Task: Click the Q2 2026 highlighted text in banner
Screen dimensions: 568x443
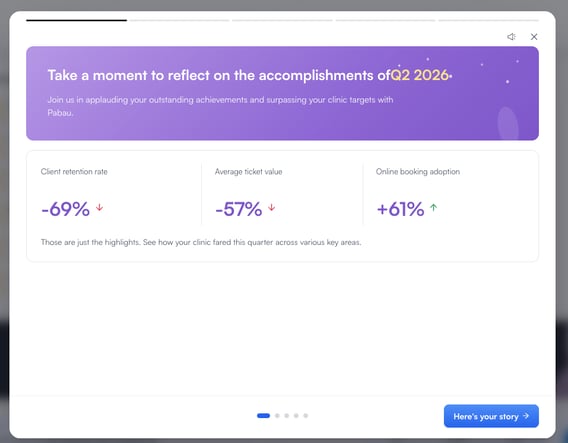Action: [x=419, y=75]
